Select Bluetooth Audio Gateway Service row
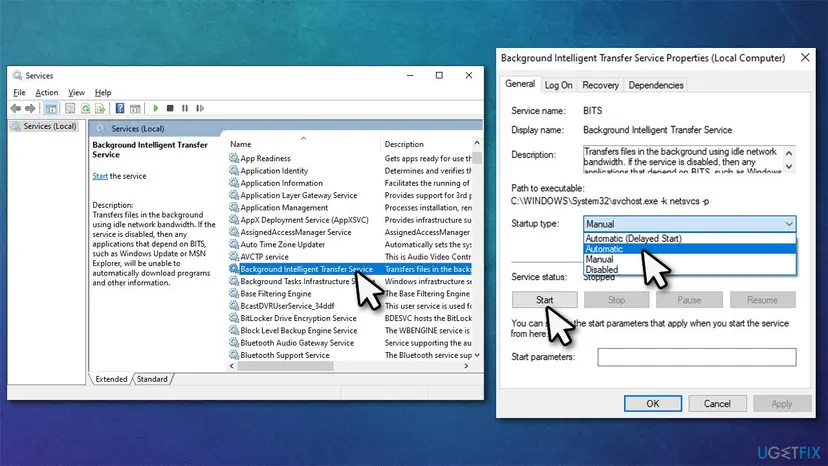Viewport: 828px width, 466px height. [x=350, y=342]
